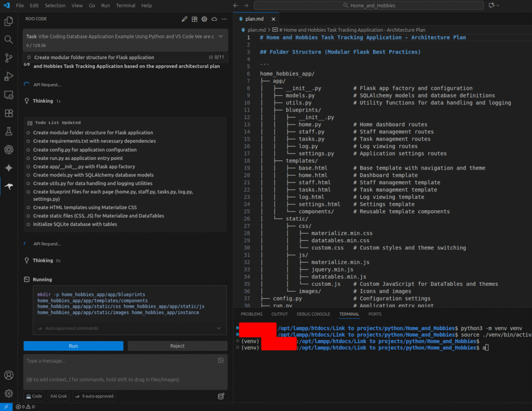
Task: Click the Roo Code cloud icon
Action: coord(214,19)
